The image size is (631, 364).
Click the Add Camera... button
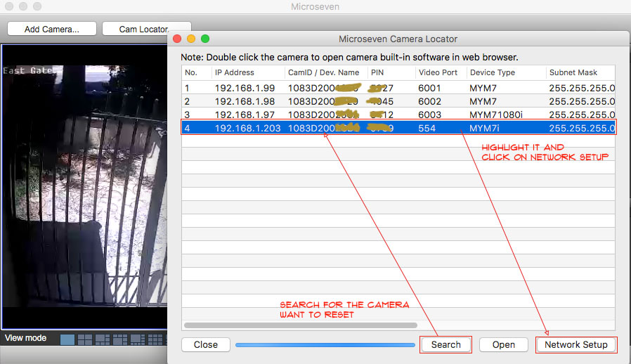(52, 29)
